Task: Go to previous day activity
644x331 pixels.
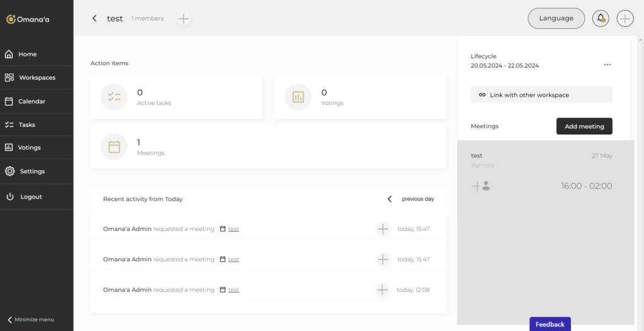Action: click(x=411, y=199)
